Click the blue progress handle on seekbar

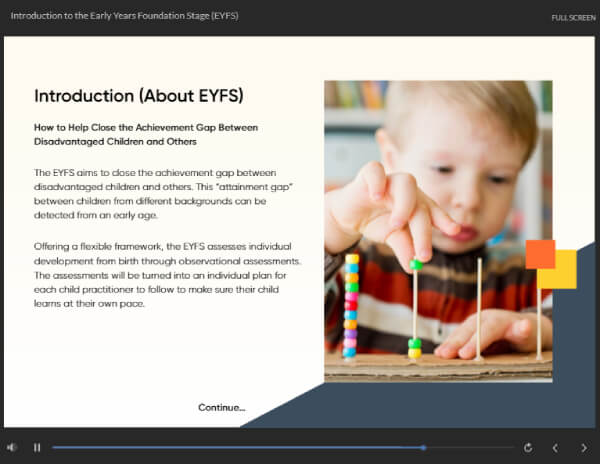[x=423, y=447]
